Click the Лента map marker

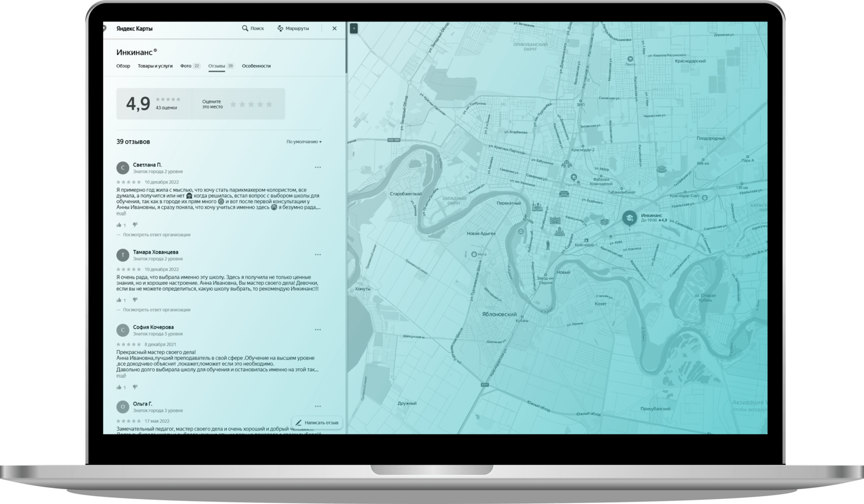coord(630,59)
